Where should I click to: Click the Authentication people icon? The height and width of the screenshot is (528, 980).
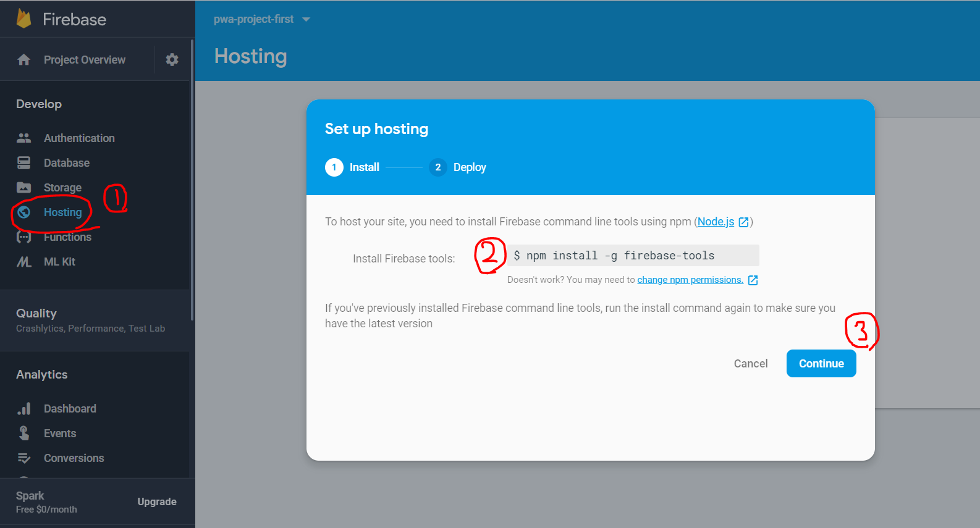[x=24, y=138]
